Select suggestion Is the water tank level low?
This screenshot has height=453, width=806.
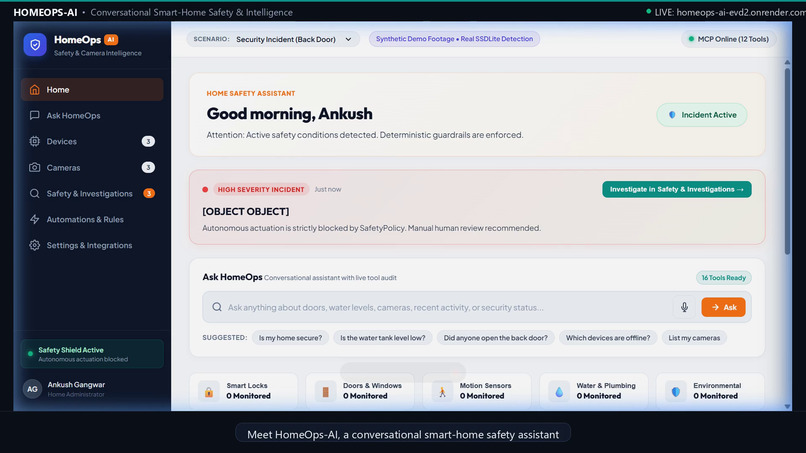pyautogui.click(x=382, y=338)
